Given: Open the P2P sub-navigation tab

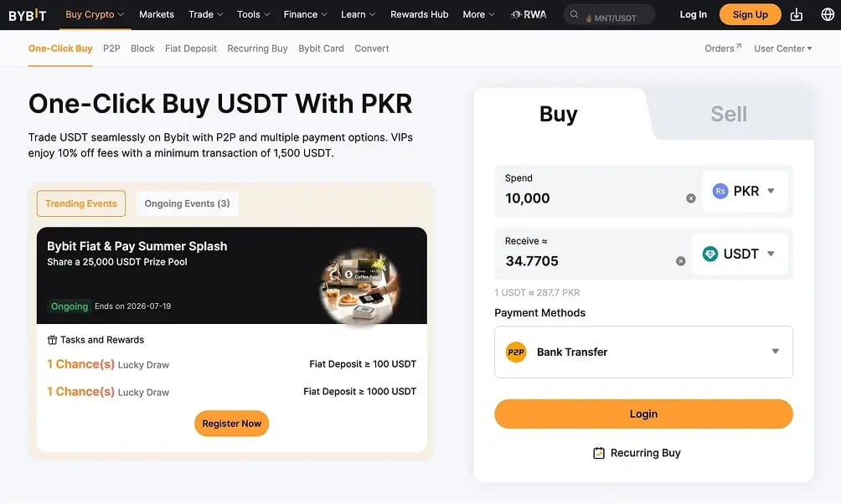Looking at the screenshot, I should 111,49.
